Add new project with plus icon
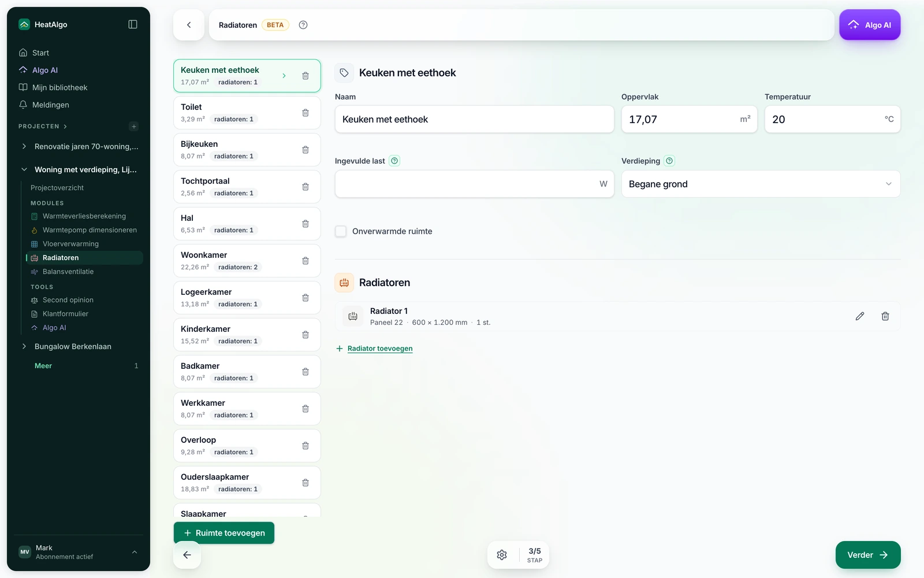924x578 pixels. tap(134, 126)
